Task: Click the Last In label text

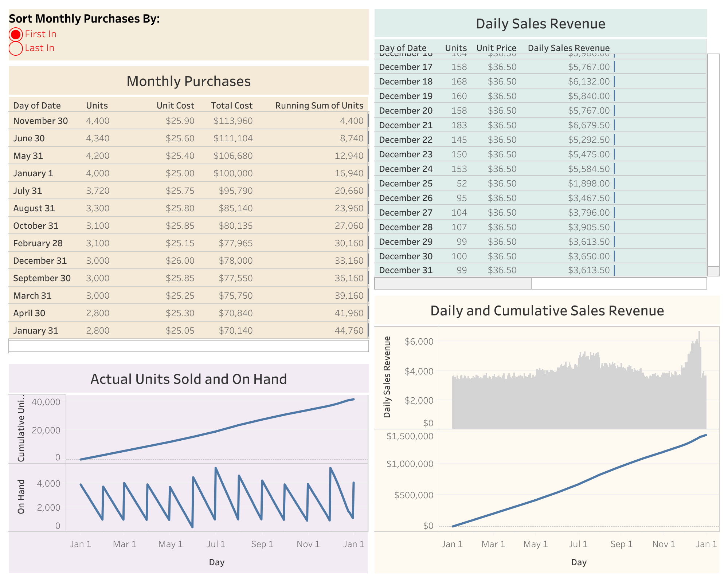Action: pyautogui.click(x=39, y=48)
